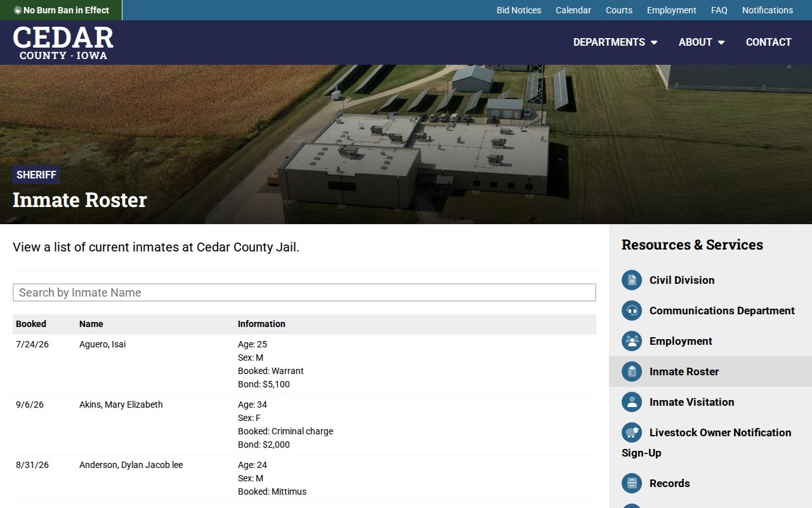The image size is (812, 508).
Task: Select inmate name Anderson, Dylan Jacob lee
Action: (x=131, y=465)
